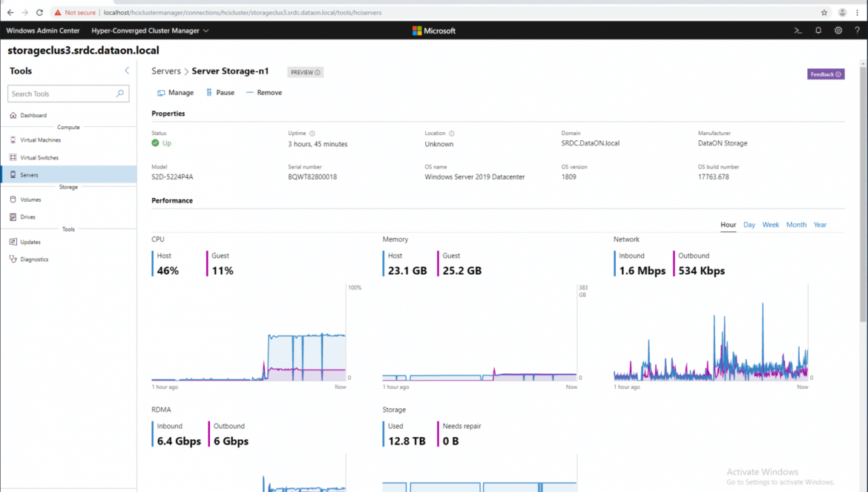Open the browser three-dot menu

[x=857, y=12]
